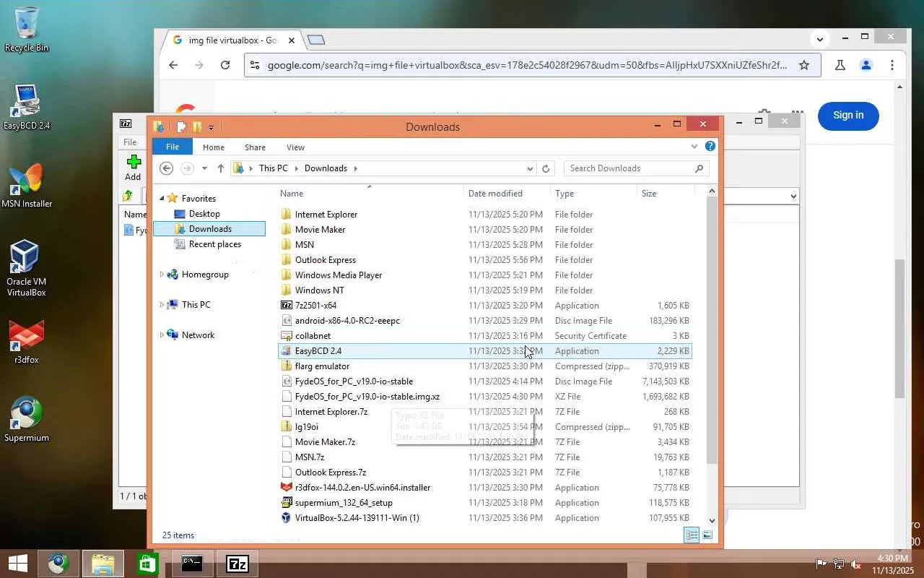Open Supermium browser from the taskbar
The image size is (924, 578).
click(58, 564)
